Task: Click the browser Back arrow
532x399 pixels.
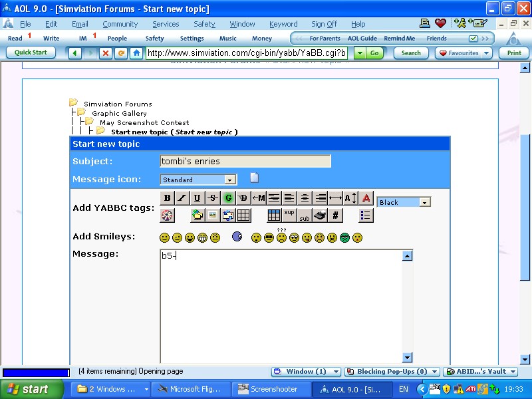Action: coord(75,53)
